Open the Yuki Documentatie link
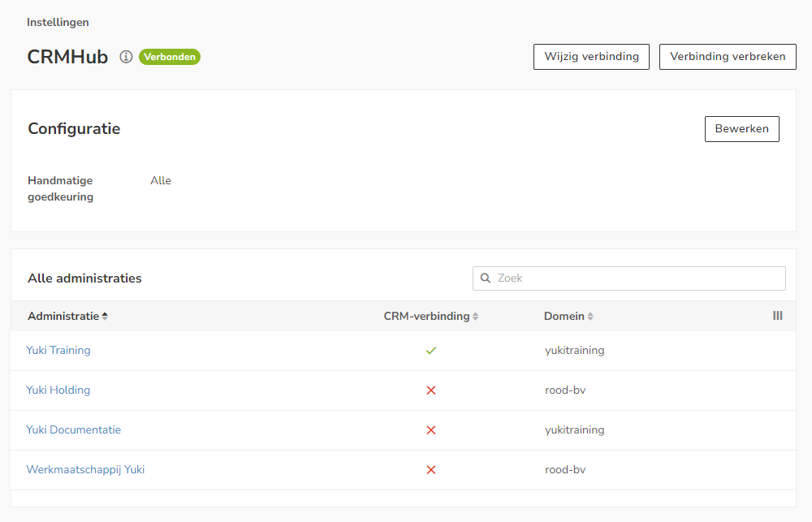 (x=74, y=429)
